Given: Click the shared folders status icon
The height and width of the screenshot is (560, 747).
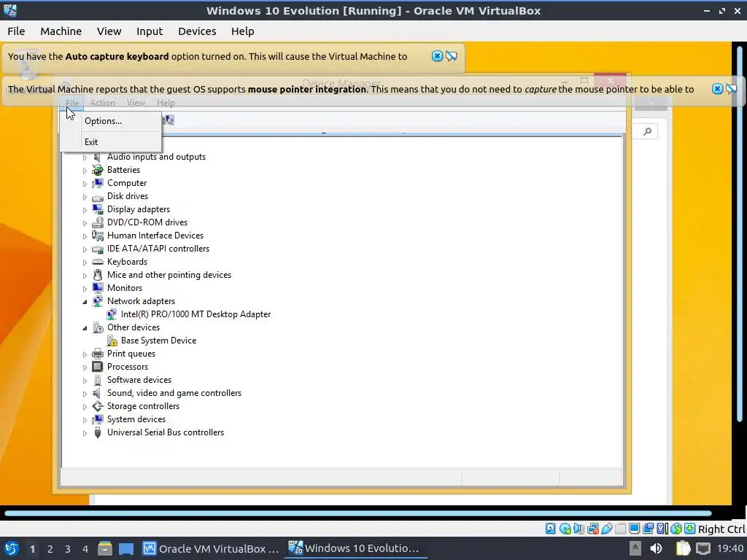Looking at the screenshot, I should click(x=620, y=529).
